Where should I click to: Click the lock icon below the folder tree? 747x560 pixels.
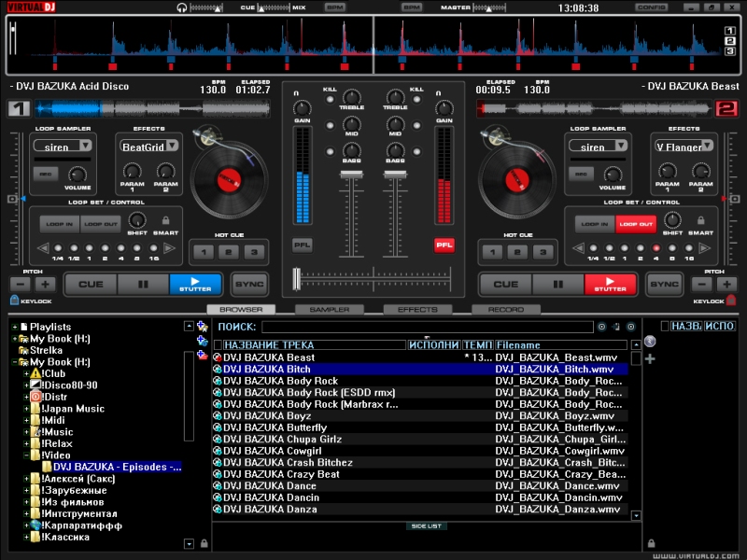(204, 543)
